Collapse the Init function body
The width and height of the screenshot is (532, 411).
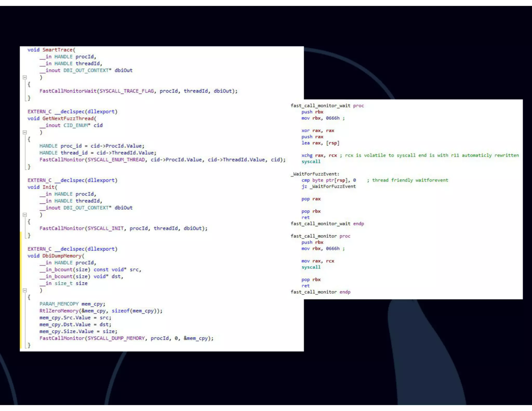(25, 215)
